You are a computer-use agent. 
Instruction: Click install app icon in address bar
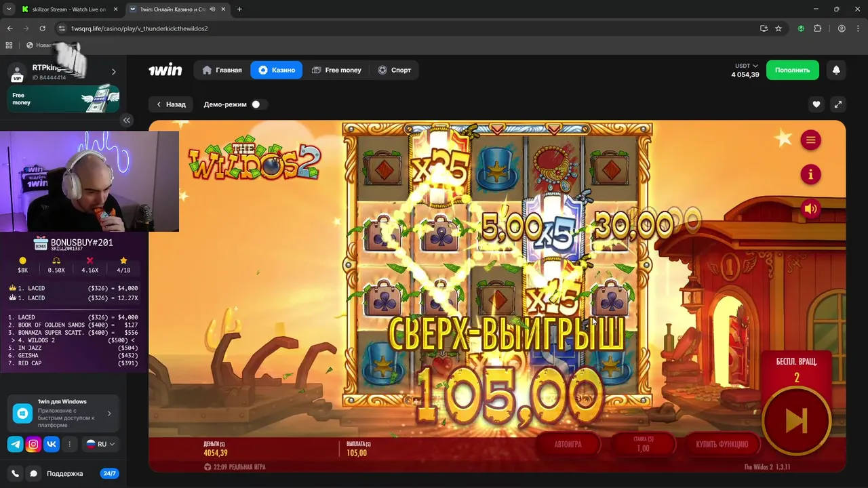764,28
